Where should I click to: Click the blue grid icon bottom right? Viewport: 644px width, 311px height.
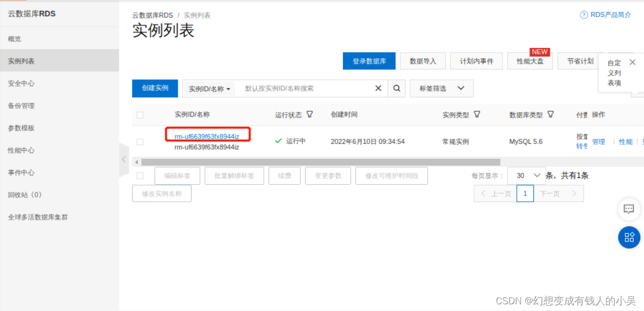(629, 237)
